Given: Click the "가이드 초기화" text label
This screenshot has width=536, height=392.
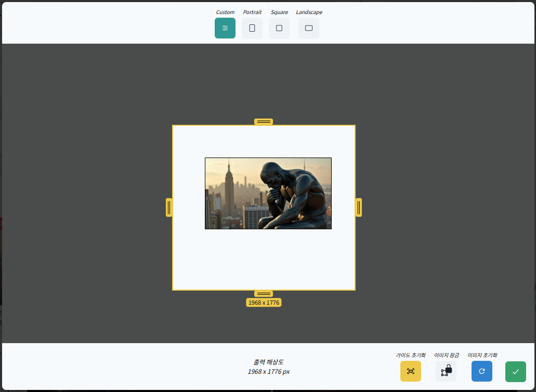Looking at the screenshot, I should 410,355.
